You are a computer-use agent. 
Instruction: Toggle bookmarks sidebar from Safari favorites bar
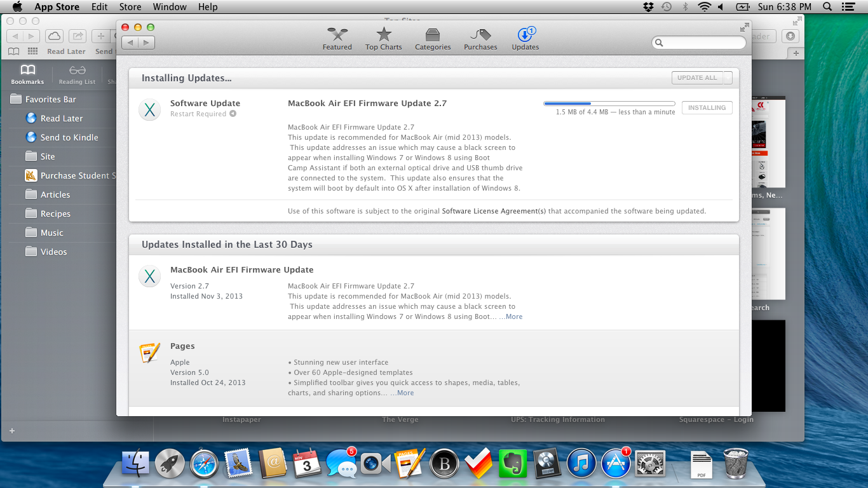point(13,51)
